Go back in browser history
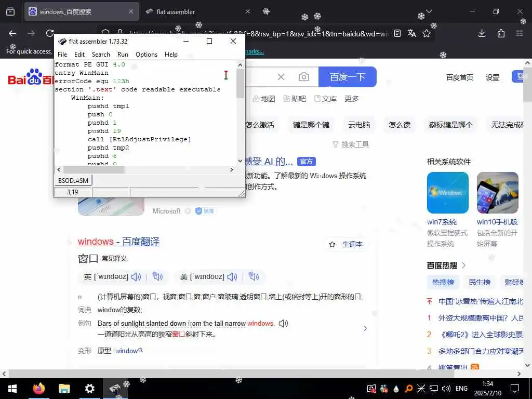 click(x=12, y=33)
